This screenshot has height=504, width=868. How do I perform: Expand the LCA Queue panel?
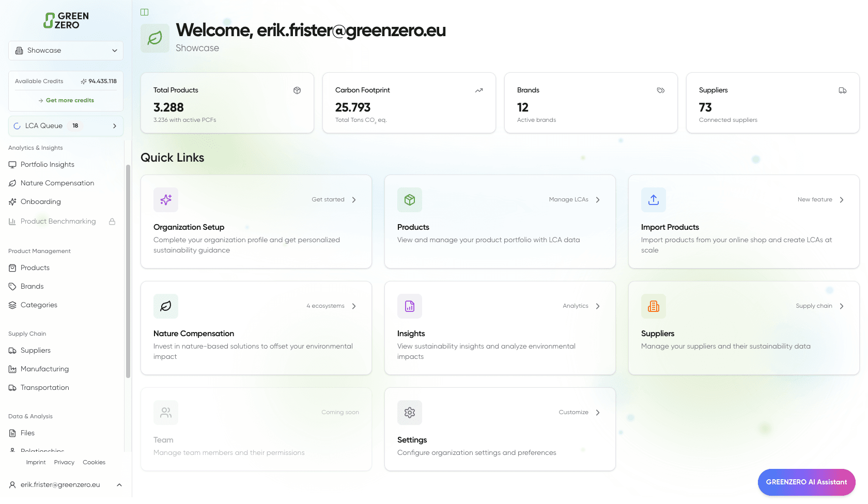(x=66, y=125)
